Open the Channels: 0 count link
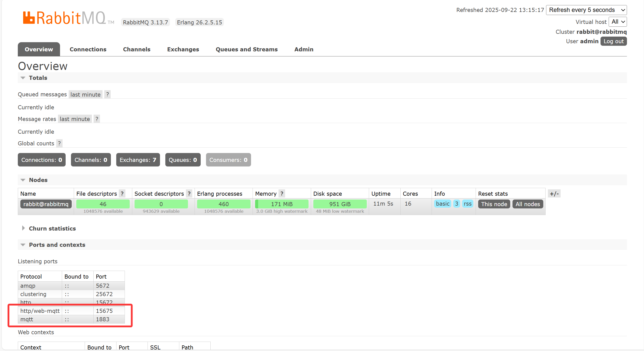The width and height of the screenshot is (644, 351). click(x=91, y=160)
